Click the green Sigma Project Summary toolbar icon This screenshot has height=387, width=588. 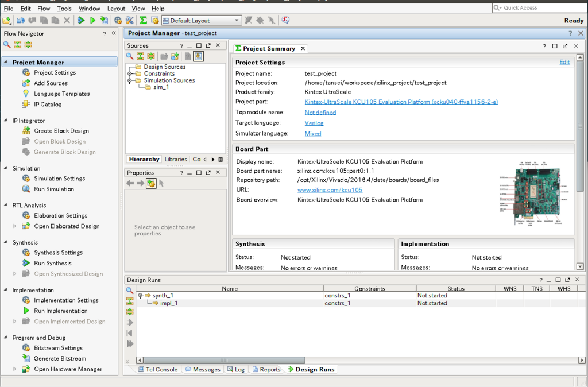tap(143, 20)
